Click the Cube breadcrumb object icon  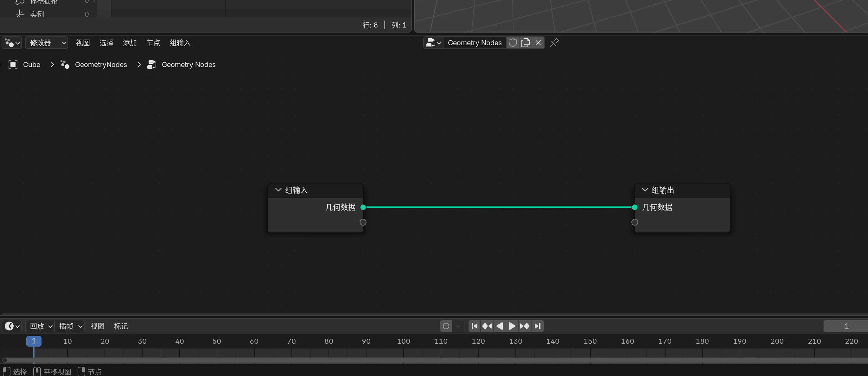click(x=13, y=65)
